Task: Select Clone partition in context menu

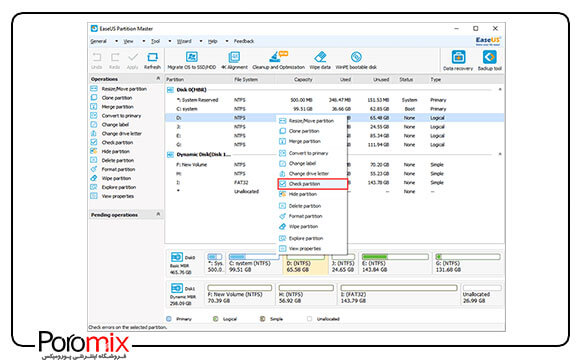Action: [x=312, y=131]
